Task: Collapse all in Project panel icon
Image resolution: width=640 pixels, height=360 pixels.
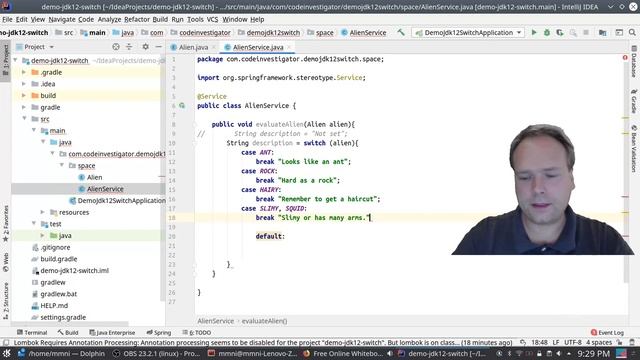Action: [x=129, y=47]
